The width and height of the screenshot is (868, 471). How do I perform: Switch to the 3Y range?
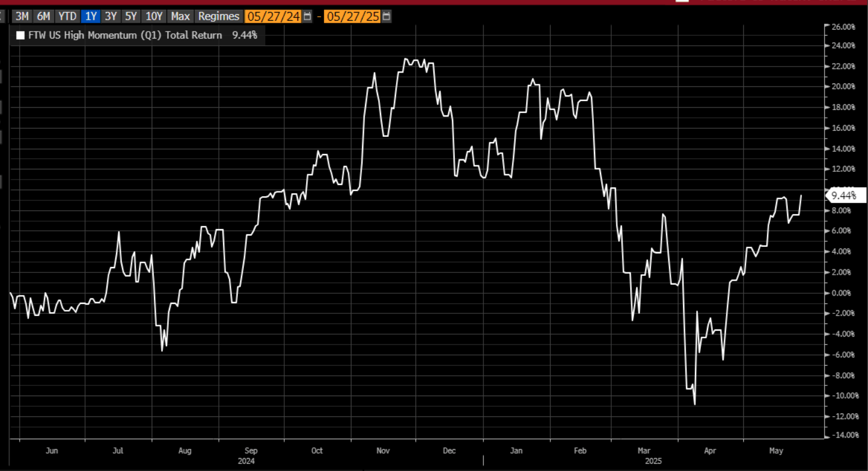[x=111, y=16]
